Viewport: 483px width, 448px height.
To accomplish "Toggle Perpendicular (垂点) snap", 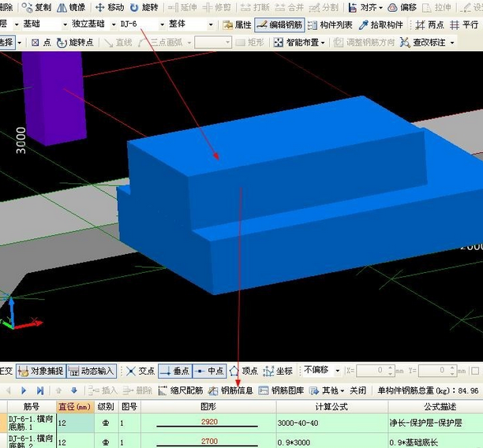I will 175,371.
